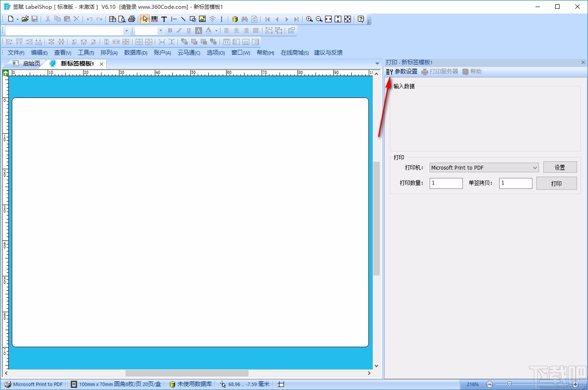588x390 pixels.
Task: Select the horizontal line tool
Action: click(x=174, y=19)
